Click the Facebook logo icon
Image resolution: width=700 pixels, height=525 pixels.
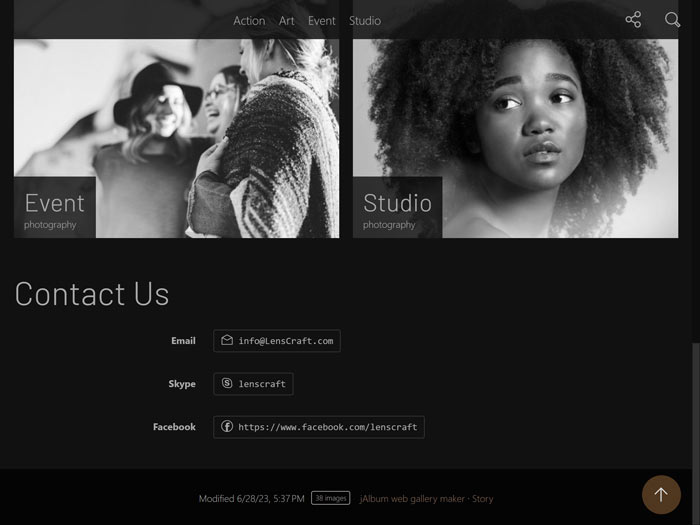(227, 426)
